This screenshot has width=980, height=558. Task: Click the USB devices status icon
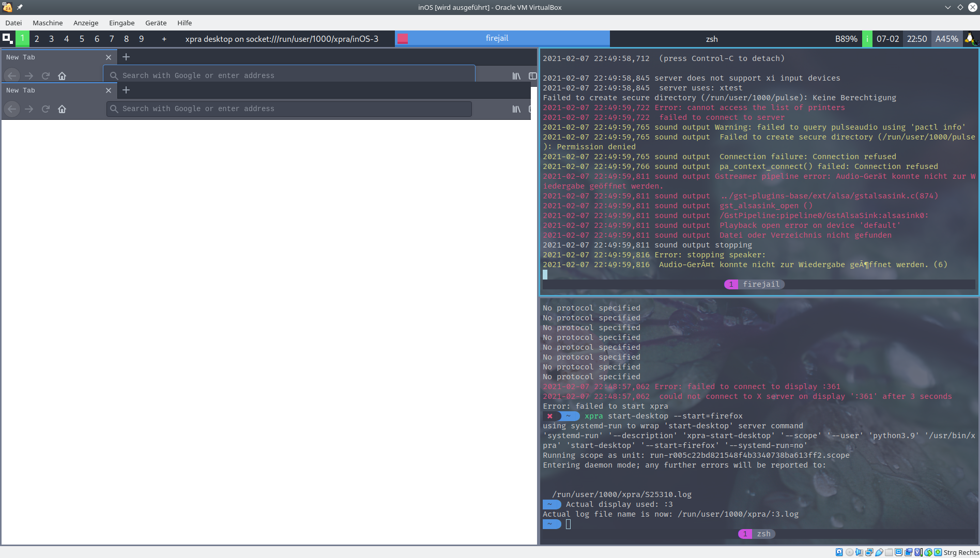[879, 552]
